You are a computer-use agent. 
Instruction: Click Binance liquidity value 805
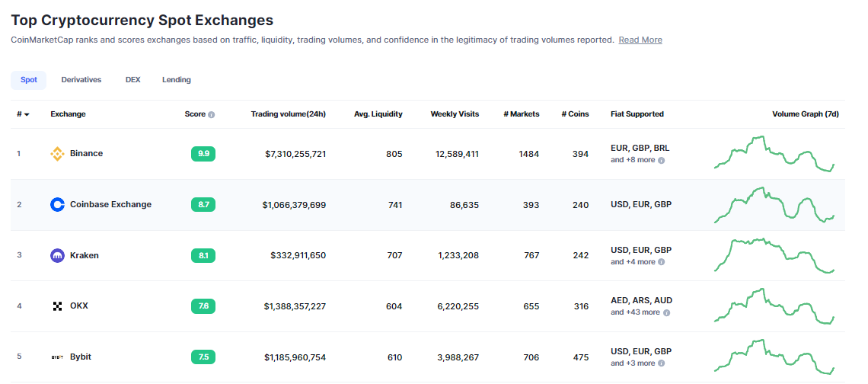point(394,153)
